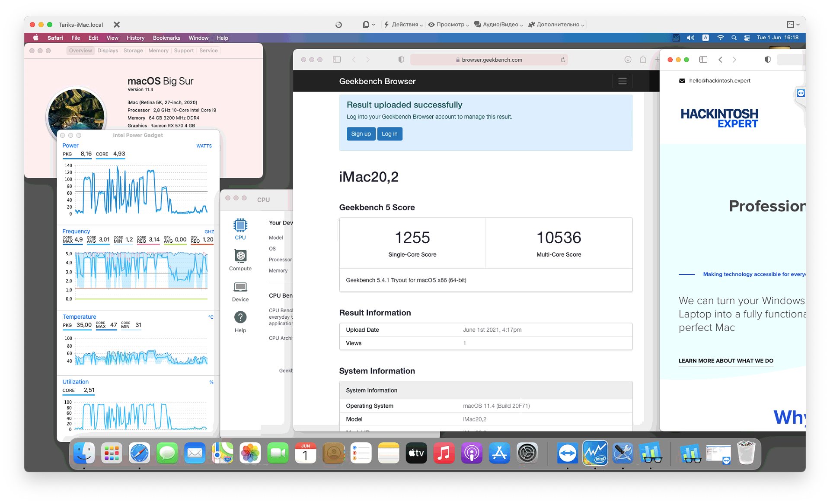Expand the Geekbench Browser hamburger menu
Image resolution: width=830 pixels, height=504 pixels.
tap(622, 81)
